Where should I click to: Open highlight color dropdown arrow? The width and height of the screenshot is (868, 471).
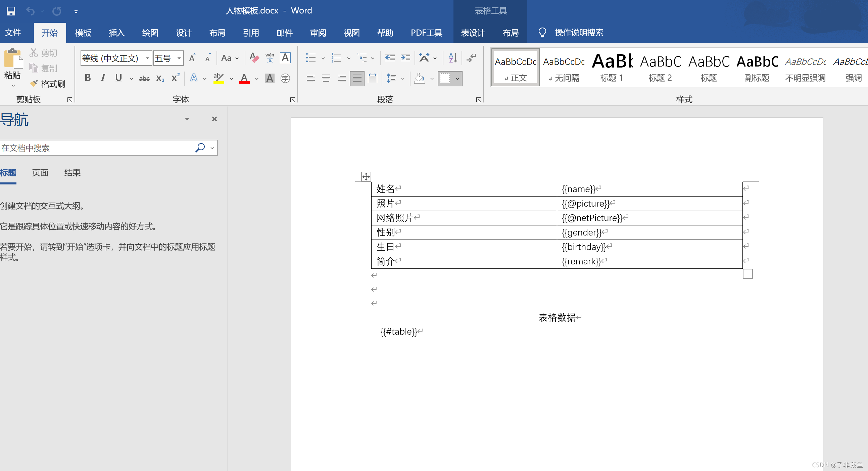[231, 79]
